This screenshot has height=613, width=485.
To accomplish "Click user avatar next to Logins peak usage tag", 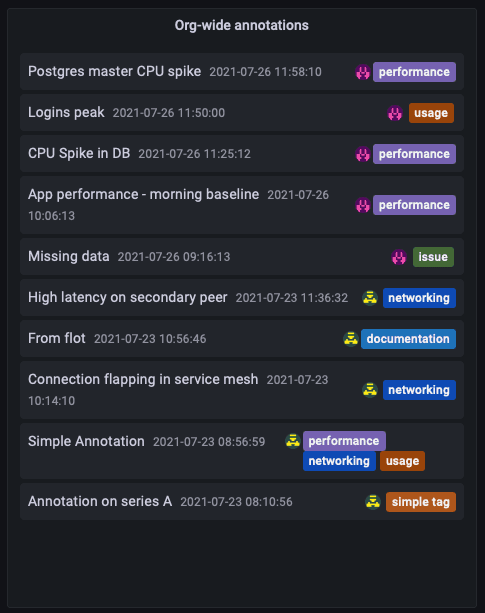I will tap(395, 113).
